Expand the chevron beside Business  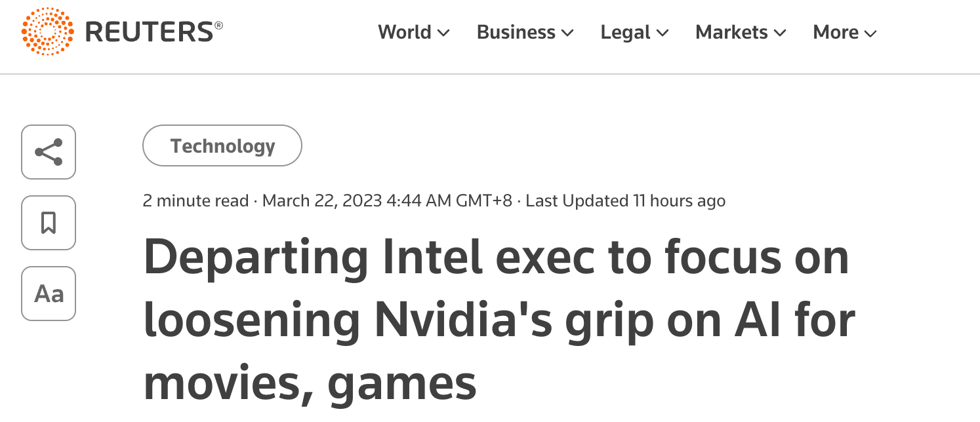tap(567, 33)
